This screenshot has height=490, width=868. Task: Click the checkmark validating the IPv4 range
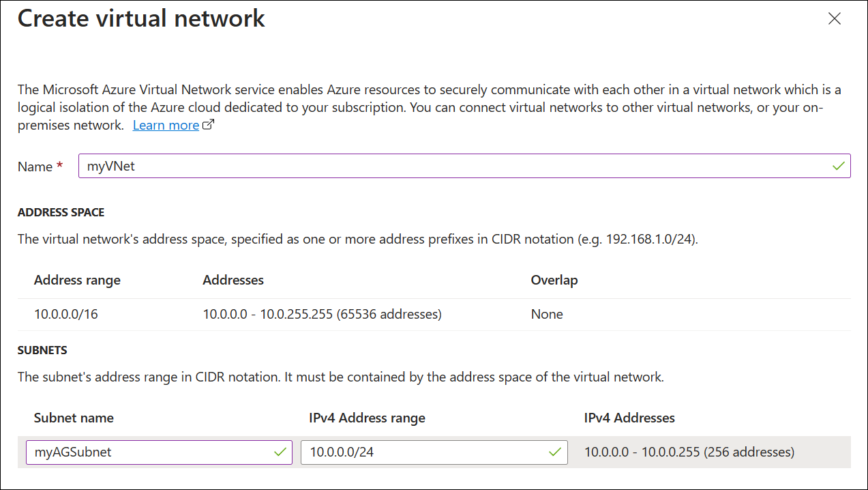[x=554, y=452]
